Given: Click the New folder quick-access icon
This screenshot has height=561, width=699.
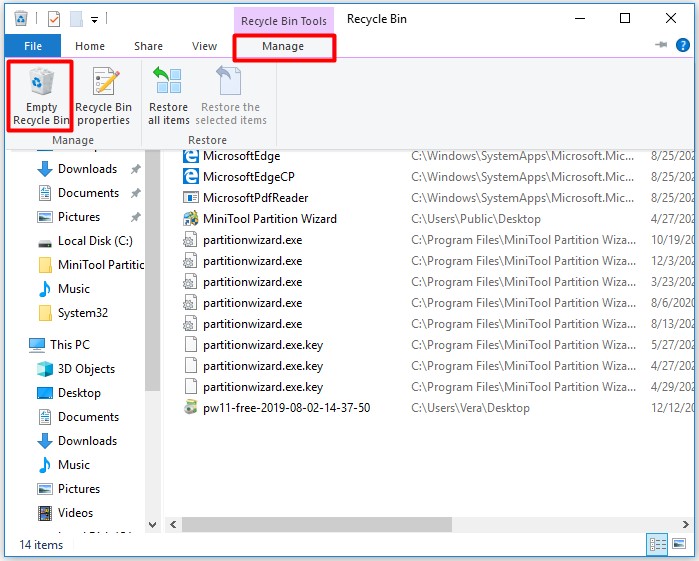Looking at the screenshot, I should (x=76, y=19).
